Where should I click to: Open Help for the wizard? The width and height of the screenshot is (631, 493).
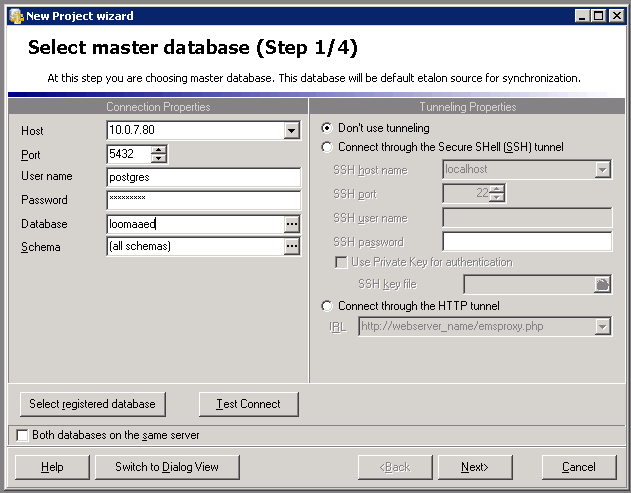(x=52, y=467)
